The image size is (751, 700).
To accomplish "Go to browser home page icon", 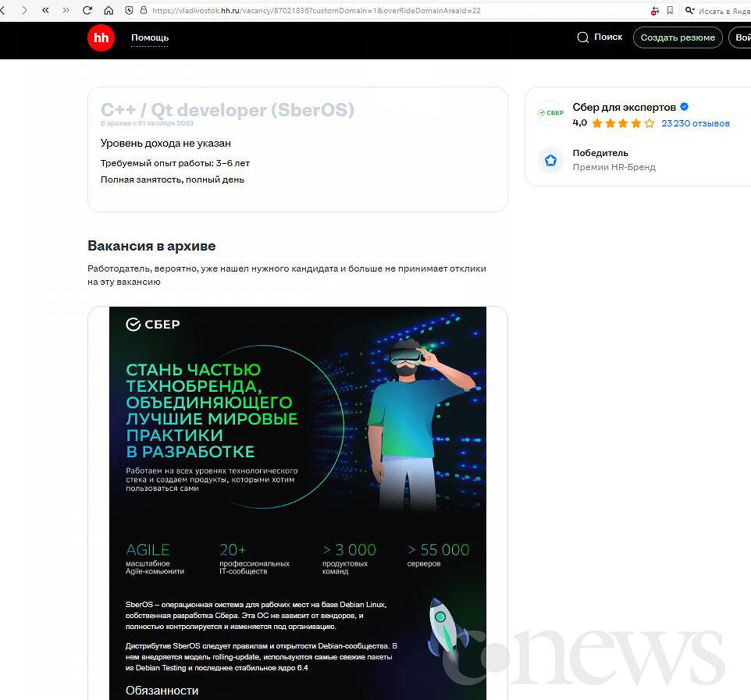I will coord(109,10).
